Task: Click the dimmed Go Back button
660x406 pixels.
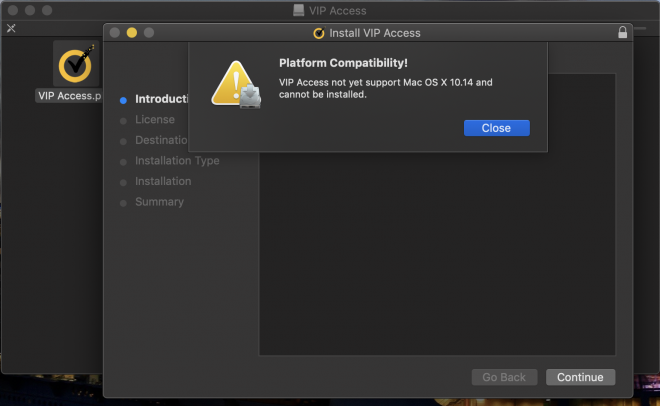Action: coord(504,377)
